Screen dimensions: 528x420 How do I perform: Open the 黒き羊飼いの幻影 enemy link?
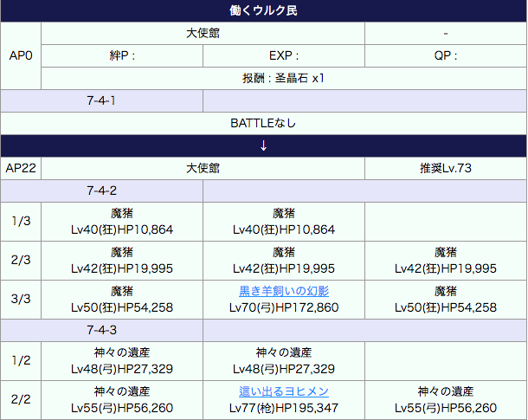283,292
